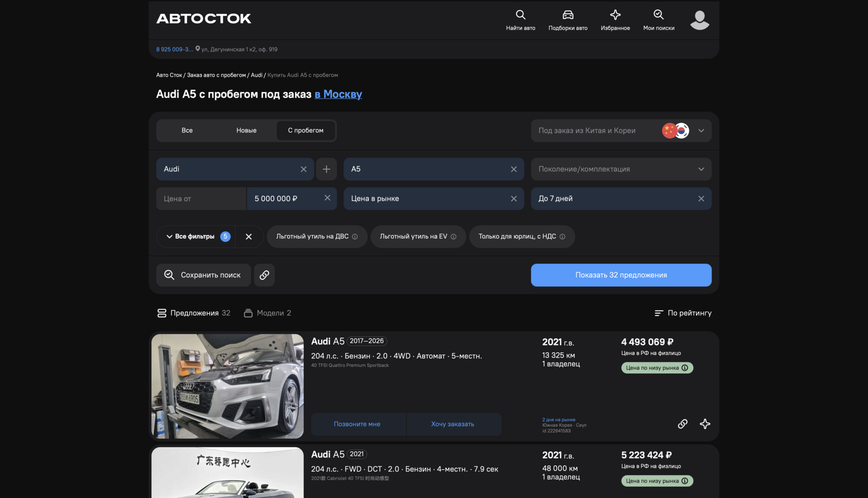868x498 pixels.
Task: Add the 4 493 069 ₽ Audi A5 to favorites
Action: pos(705,424)
